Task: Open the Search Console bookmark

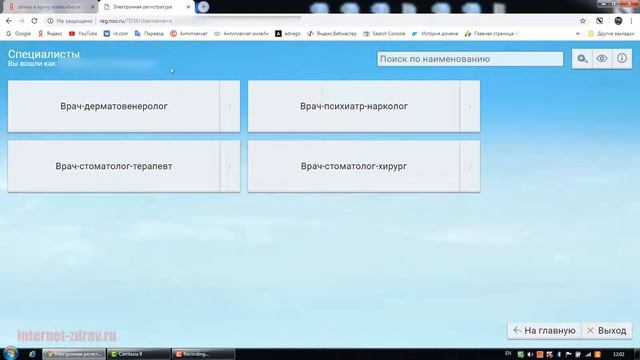Action: tap(384, 33)
